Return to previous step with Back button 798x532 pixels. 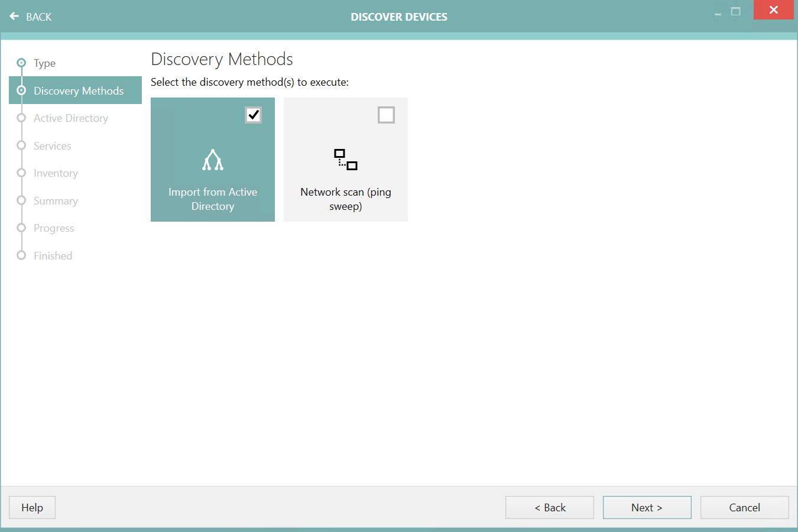coord(549,507)
